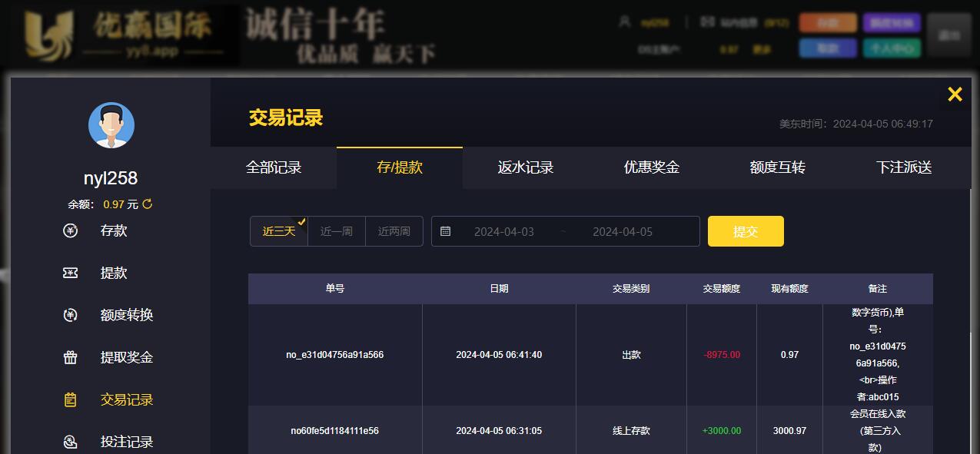The width and height of the screenshot is (980, 454).
Task: Click the nyl258 user avatar
Action: point(111,125)
